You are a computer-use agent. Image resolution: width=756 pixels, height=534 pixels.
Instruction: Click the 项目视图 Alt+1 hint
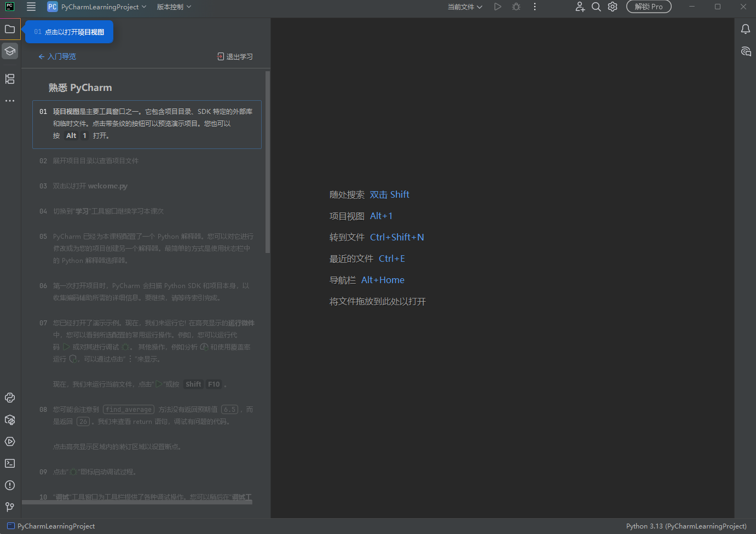coord(361,216)
